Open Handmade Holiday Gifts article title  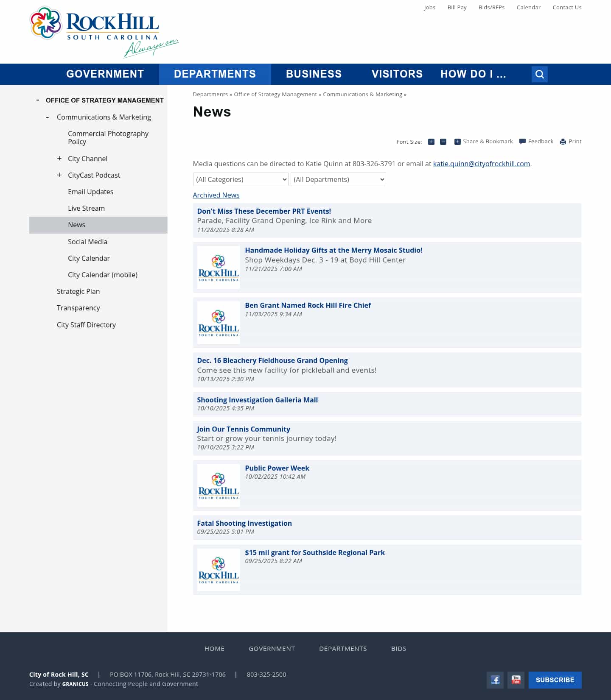click(x=334, y=250)
